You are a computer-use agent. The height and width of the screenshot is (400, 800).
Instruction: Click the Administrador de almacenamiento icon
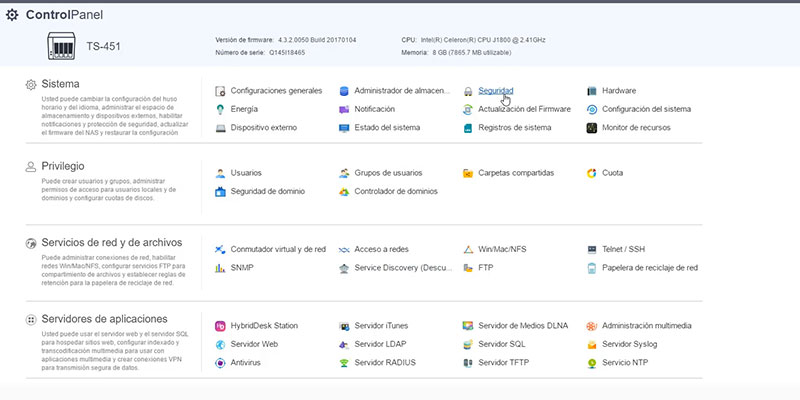[344, 91]
